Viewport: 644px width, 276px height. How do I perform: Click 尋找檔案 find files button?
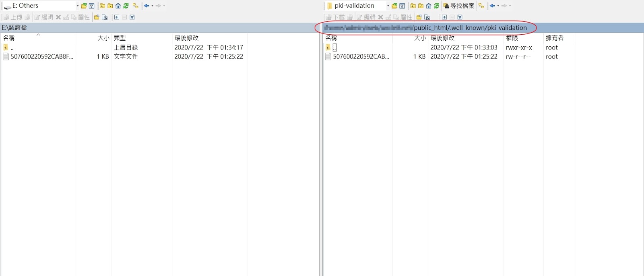(x=458, y=6)
